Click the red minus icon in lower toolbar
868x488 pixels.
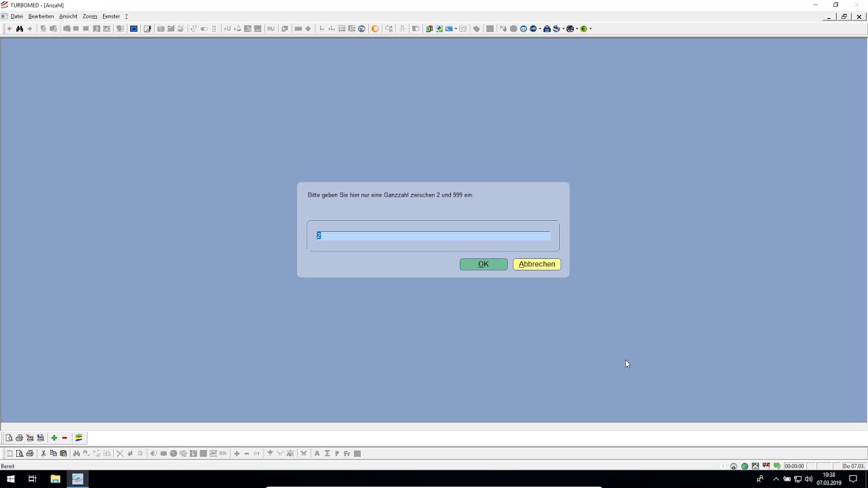click(65, 438)
